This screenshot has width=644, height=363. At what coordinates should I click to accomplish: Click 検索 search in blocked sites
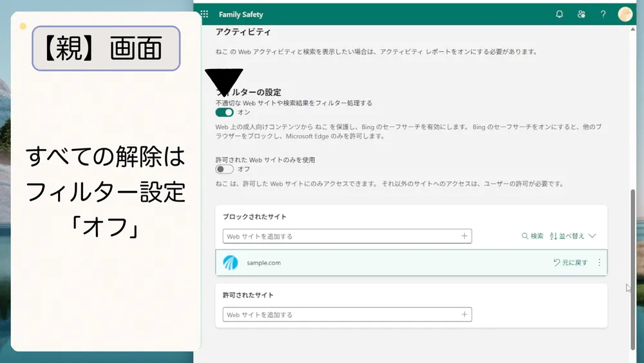pyautogui.click(x=533, y=236)
